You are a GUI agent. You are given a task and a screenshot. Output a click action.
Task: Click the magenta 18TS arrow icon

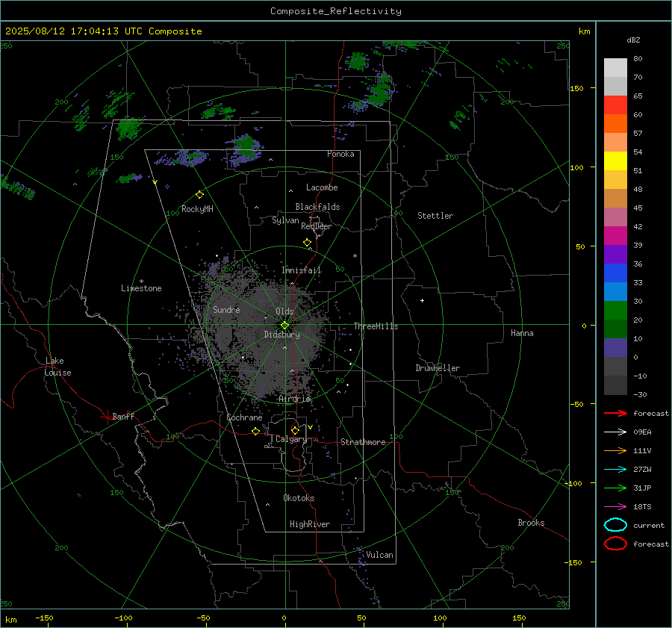(x=615, y=507)
